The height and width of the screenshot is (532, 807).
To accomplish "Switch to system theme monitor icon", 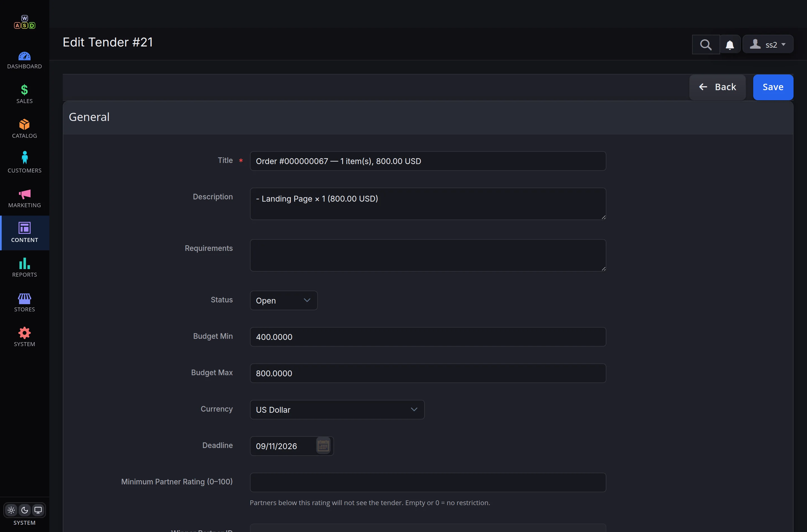I will [x=38, y=510].
